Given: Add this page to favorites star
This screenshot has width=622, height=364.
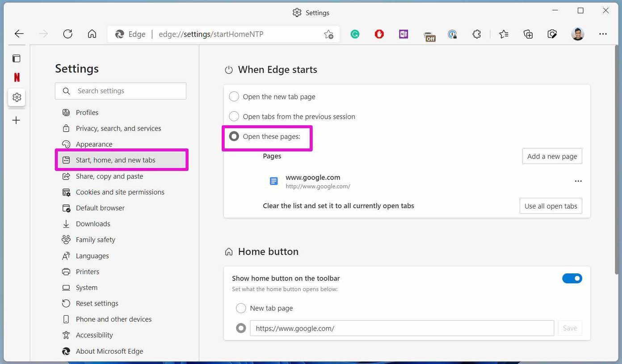Looking at the screenshot, I should [x=328, y=34].
